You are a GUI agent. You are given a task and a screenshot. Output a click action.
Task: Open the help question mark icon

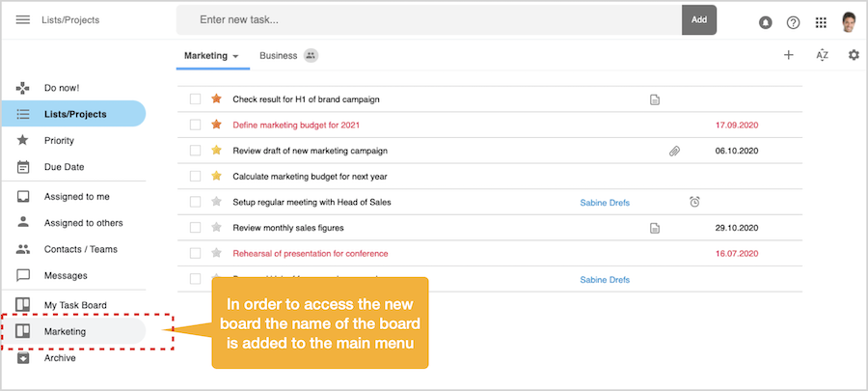794,23
